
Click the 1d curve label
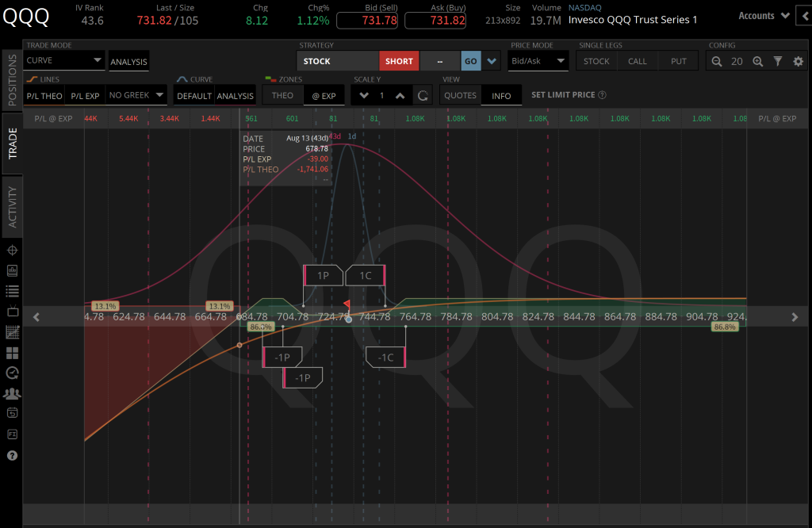(352, 136)
